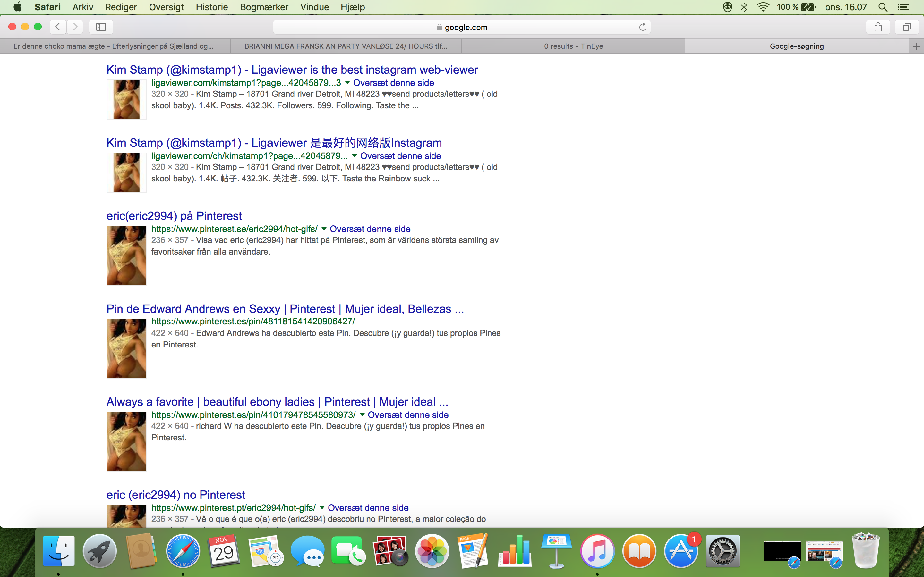Launch App Store from the Dock
Viewport: 924px width, 577px height.
(681, 551)
